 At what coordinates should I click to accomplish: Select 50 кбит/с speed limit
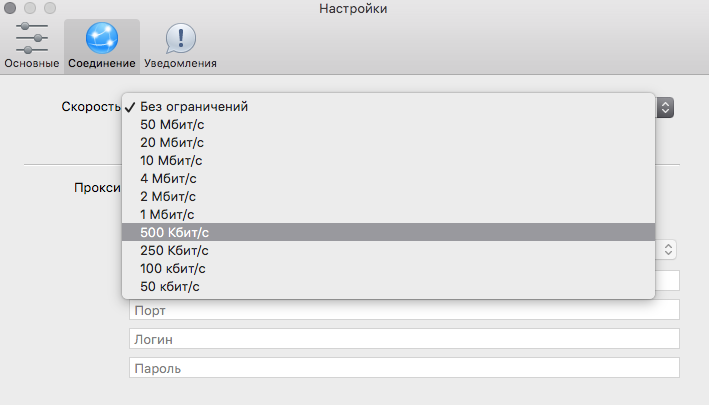click(x=388, y=287)
